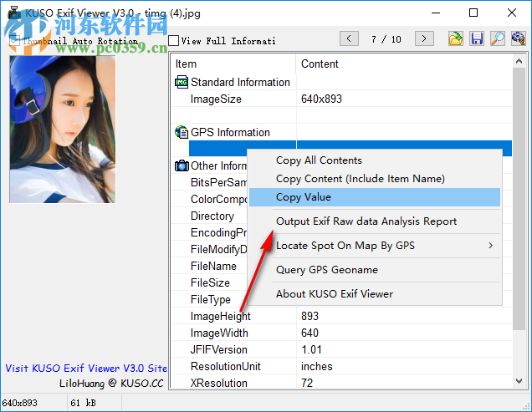Choose Copy Value from context menu

pos(375,197)
